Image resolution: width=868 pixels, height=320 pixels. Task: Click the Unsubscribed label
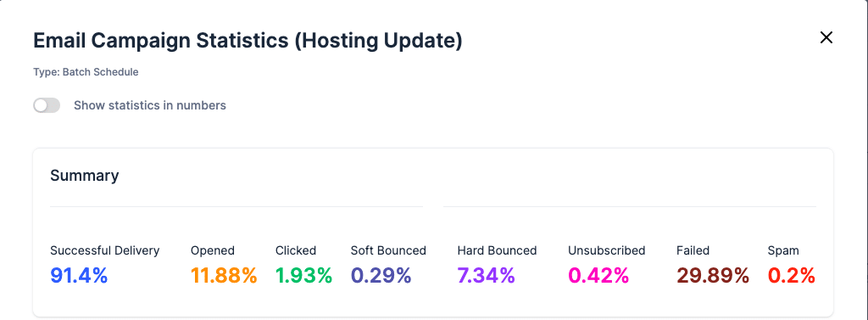[607, 250]
